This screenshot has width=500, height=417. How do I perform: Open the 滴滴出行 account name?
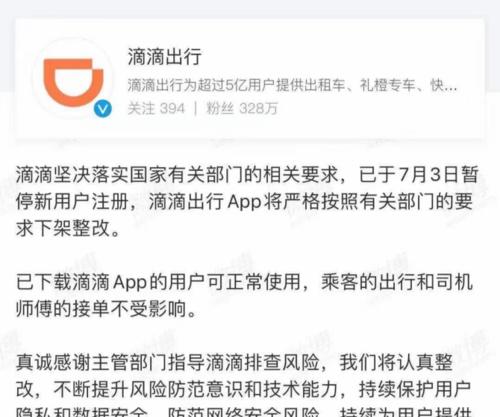(165, 56)
